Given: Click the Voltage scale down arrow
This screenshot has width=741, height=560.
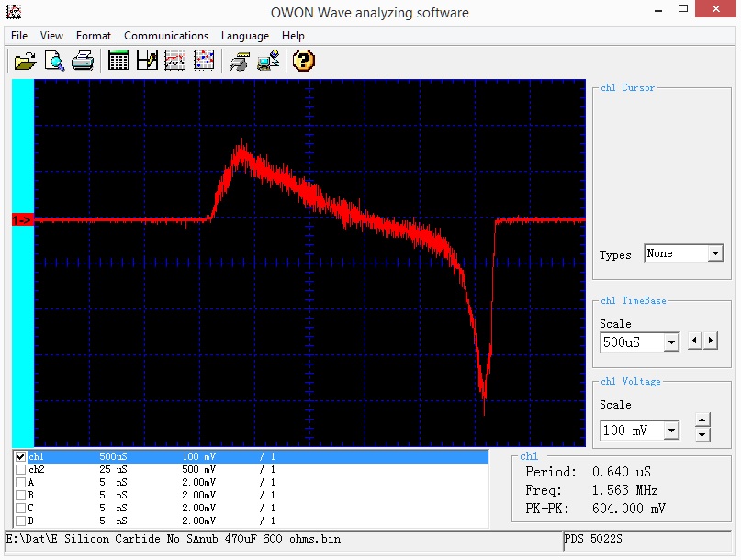Looking at the screenshot, I should 702,435.
